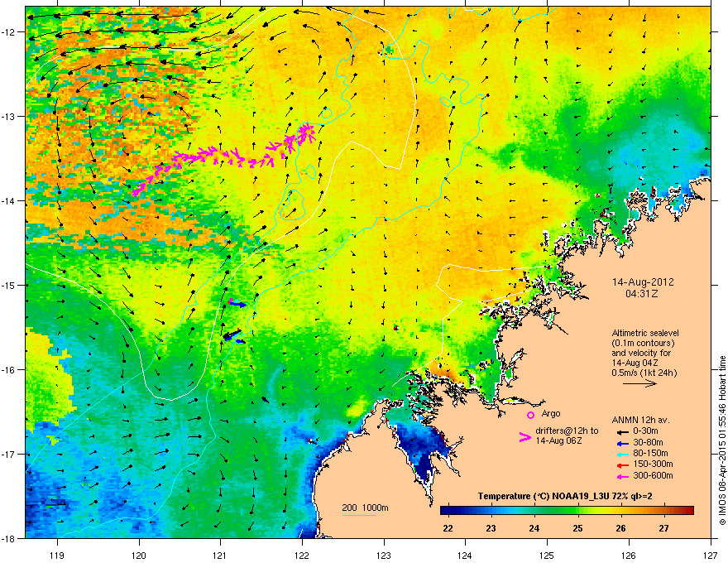Click the cyan 200 1000m bathymetry line sample
The width and height of the screenshot is (728, 563).
358,515
